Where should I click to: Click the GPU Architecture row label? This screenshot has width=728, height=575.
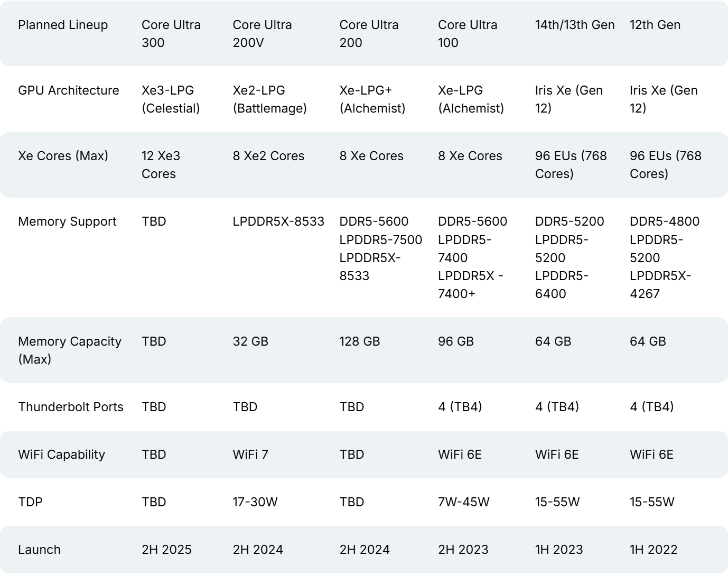[x=69, y=90]
